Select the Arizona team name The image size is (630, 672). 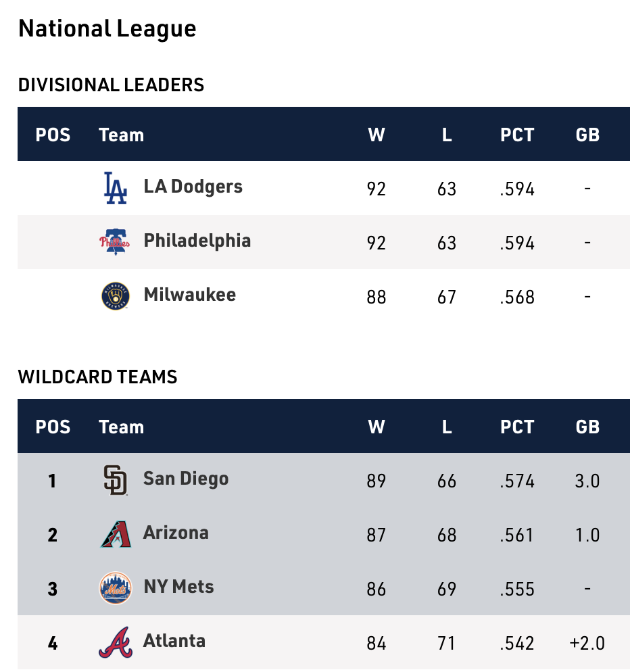pos(176,533)
